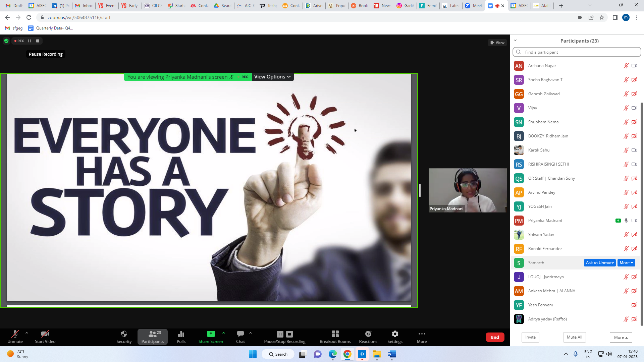
Task: Open the Polls icon
Action: 181,334
